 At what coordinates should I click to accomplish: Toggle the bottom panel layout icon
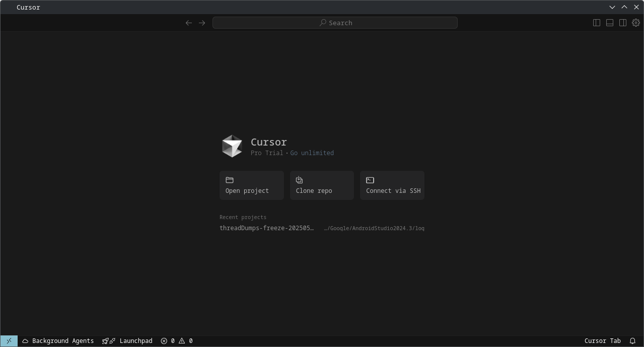tap(610, 23)
